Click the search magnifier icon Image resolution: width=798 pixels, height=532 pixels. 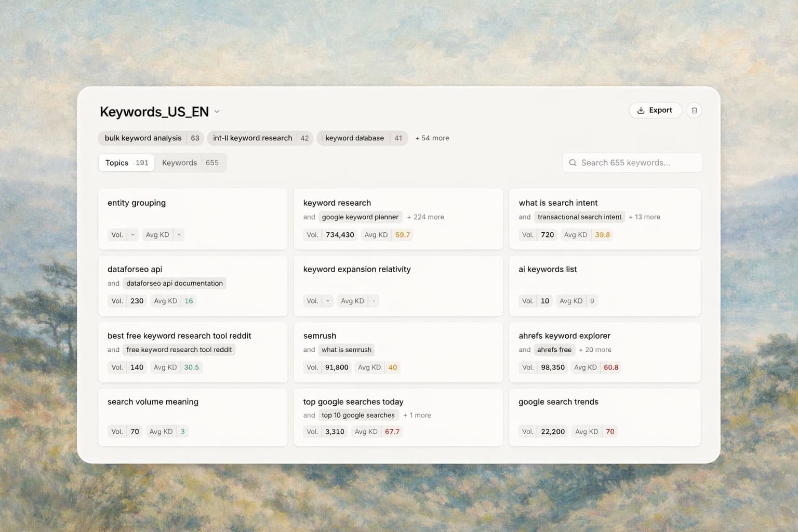tap(573, 163)
